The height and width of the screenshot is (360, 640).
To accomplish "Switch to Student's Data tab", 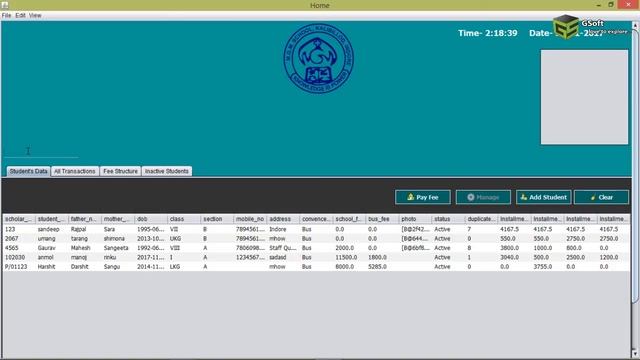I will (29, 171).
